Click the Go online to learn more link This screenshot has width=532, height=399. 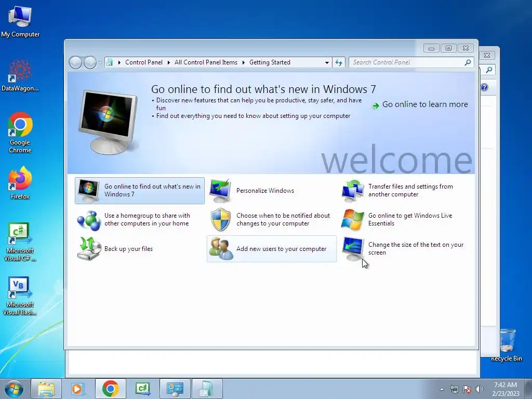425,104
